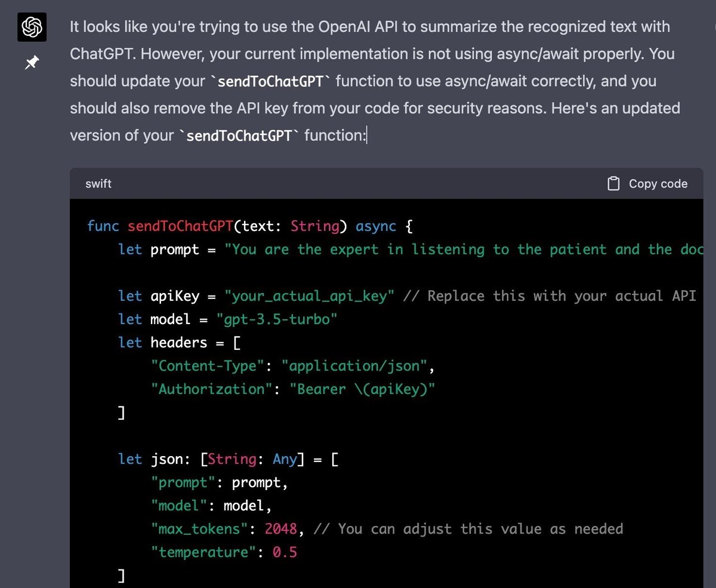716x588 pixels.
Task: Click the "your_actual_api_key" string
Action: (309, 296)
